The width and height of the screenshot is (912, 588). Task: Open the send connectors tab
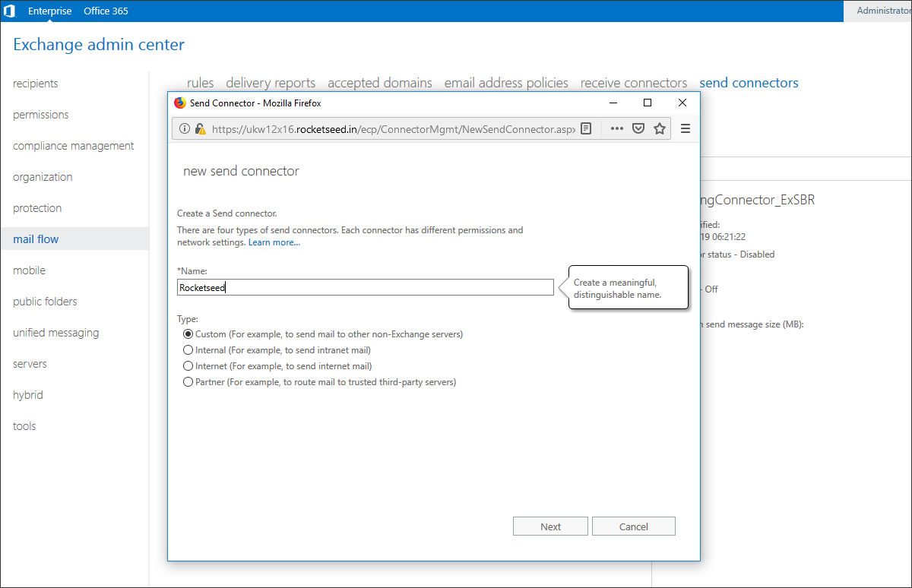(x=749, y=83)
